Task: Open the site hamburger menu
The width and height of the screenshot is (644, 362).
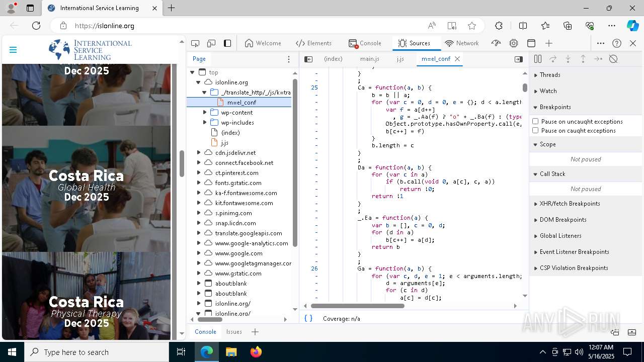Action: (x=13, y=50)
